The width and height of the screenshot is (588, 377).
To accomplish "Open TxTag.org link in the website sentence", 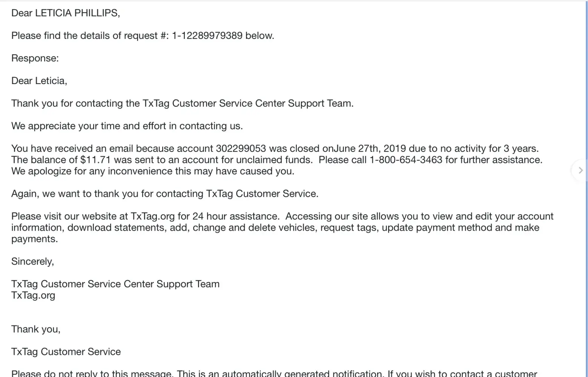I will click(x=152, y=216).
